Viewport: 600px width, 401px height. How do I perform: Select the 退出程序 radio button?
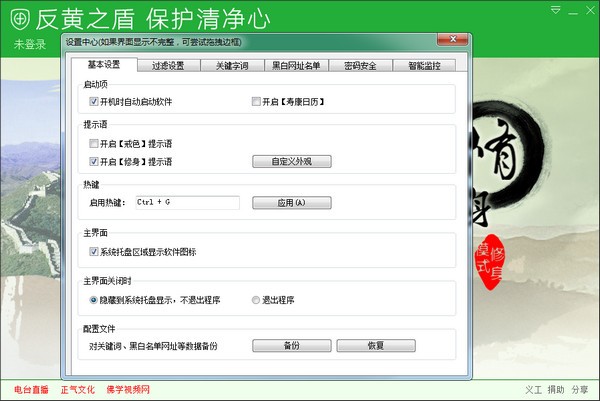(256, 299)
